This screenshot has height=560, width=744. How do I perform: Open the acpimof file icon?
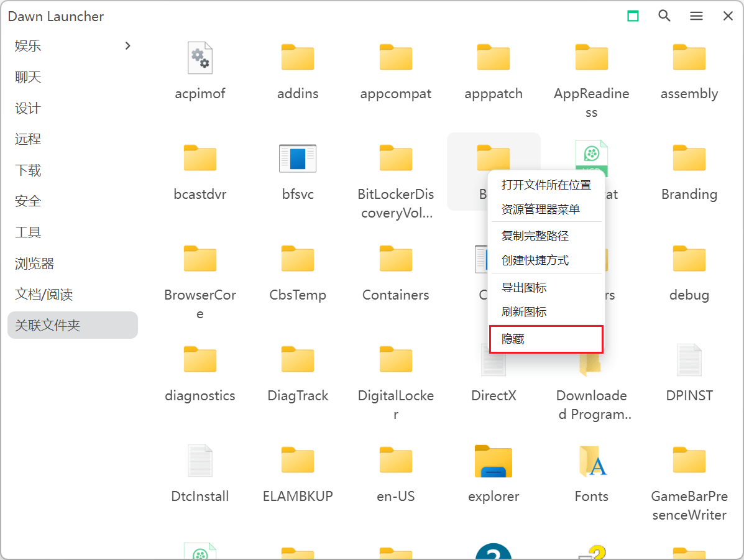click(200, 58)
